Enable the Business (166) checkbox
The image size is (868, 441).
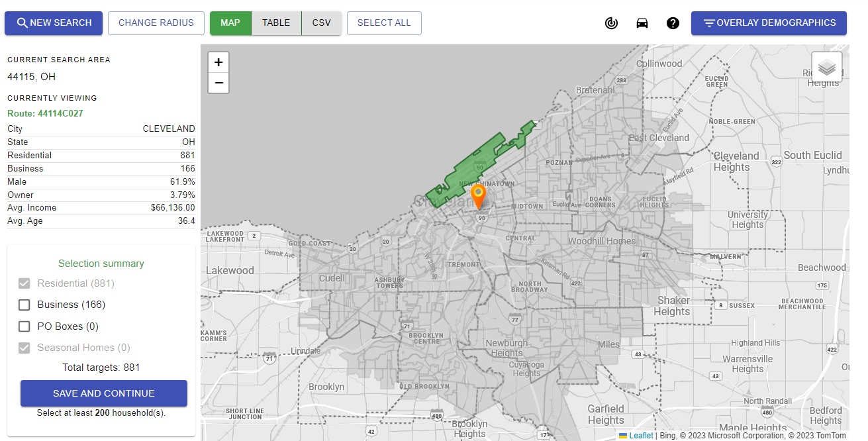[24, 305]
